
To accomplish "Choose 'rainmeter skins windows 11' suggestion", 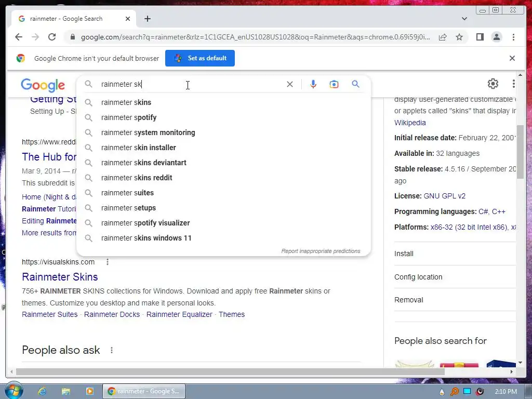I will [224, 238].
